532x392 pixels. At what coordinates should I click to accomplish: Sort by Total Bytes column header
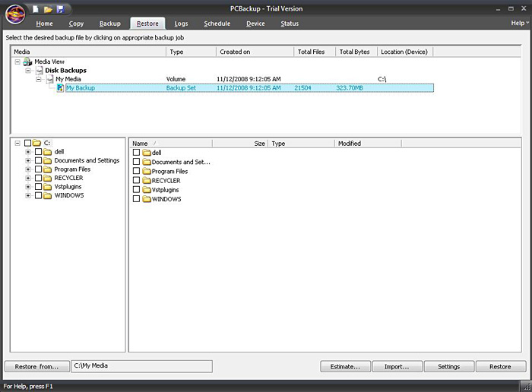click(x=356, y=52)
